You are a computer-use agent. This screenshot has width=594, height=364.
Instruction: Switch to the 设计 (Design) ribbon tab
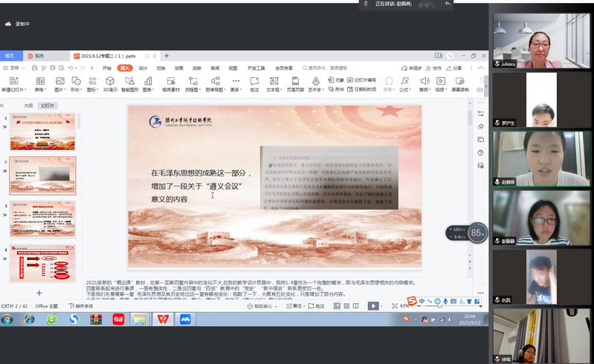tap(143, 68)
